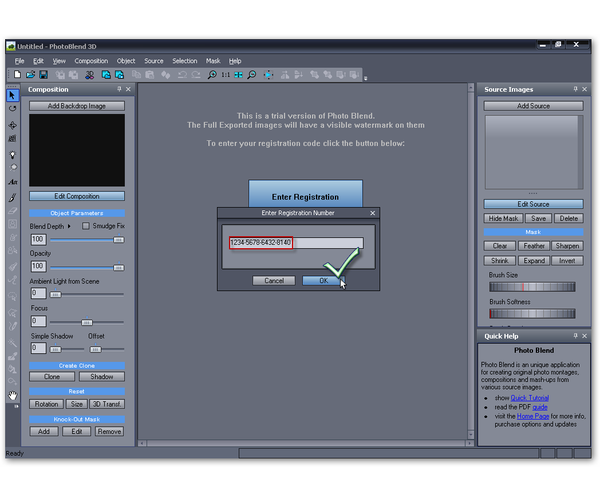Select the rotate tool in left toolbox
The width and height of the screenshot is (600, 500).
click(13, 109)
